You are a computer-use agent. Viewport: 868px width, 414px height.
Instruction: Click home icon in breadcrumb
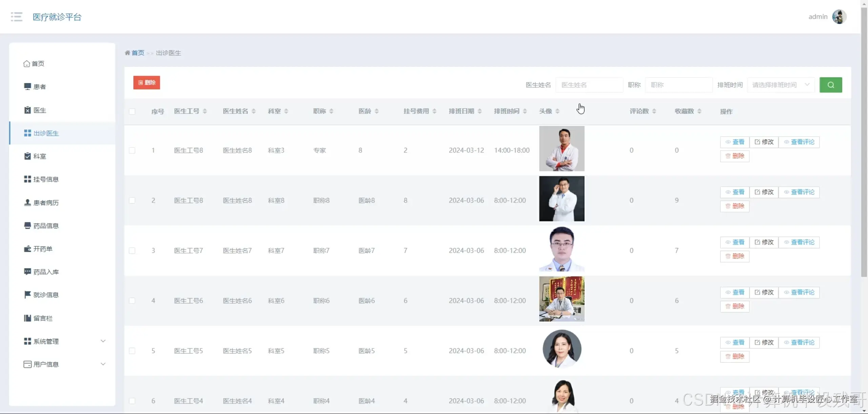coord(127,53)
